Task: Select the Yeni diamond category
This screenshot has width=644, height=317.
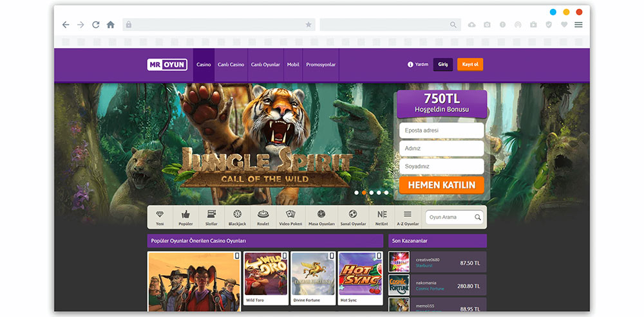Action: [160, 217]
